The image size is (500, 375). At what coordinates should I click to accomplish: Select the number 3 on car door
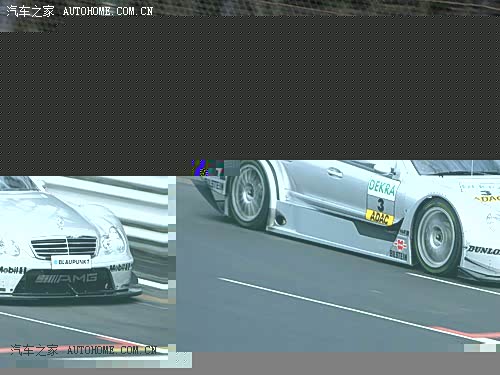pyautogui.click(x=381, y=204)
